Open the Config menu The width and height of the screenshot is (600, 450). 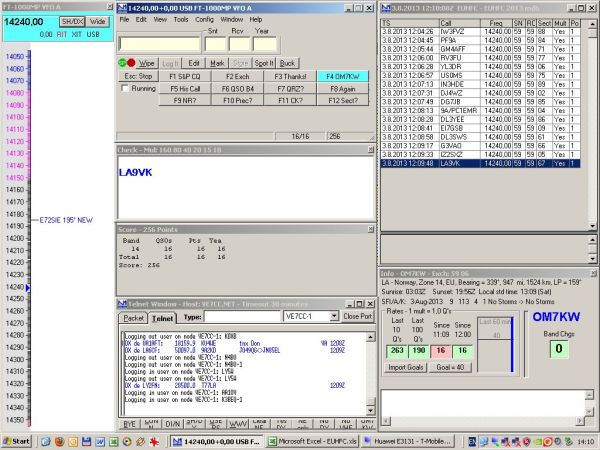pos(203,19)
